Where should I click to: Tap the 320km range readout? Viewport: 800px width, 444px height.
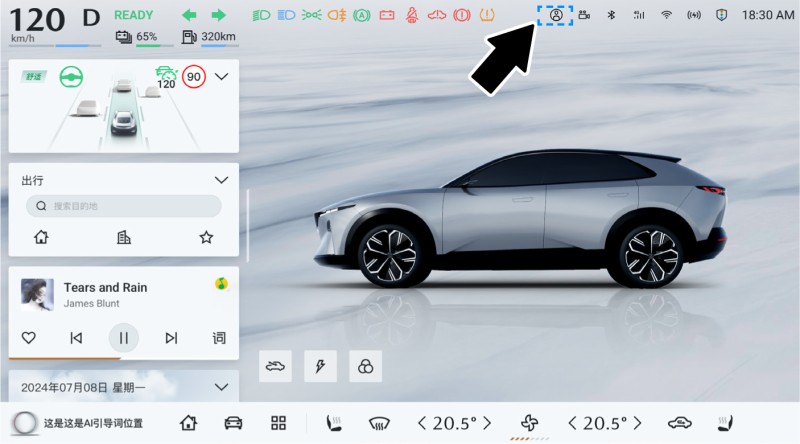(218, 37)
